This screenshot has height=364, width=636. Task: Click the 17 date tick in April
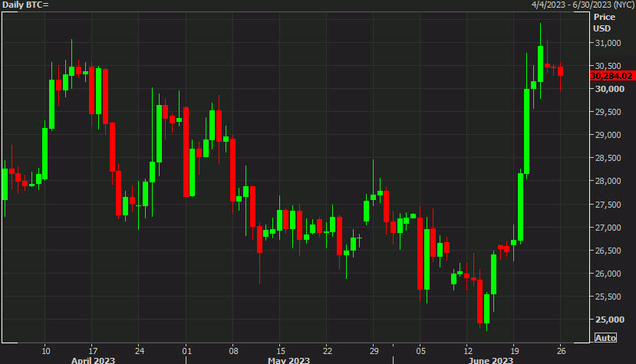(x=93, y=351)
